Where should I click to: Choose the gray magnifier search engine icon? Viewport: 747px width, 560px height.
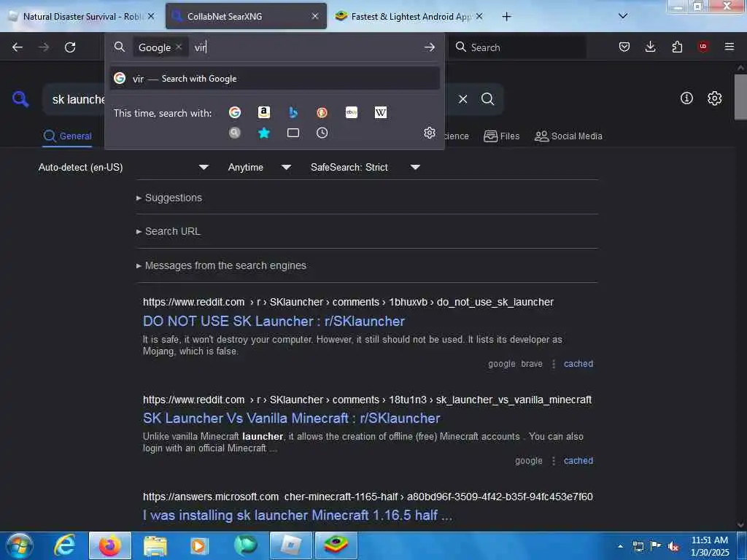[x=234, y=133]
